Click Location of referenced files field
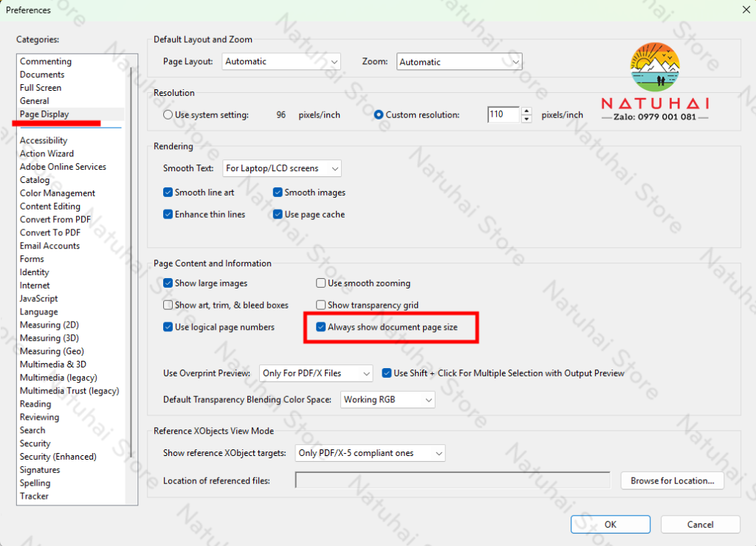The image size is (756, 546). point(453,480)
